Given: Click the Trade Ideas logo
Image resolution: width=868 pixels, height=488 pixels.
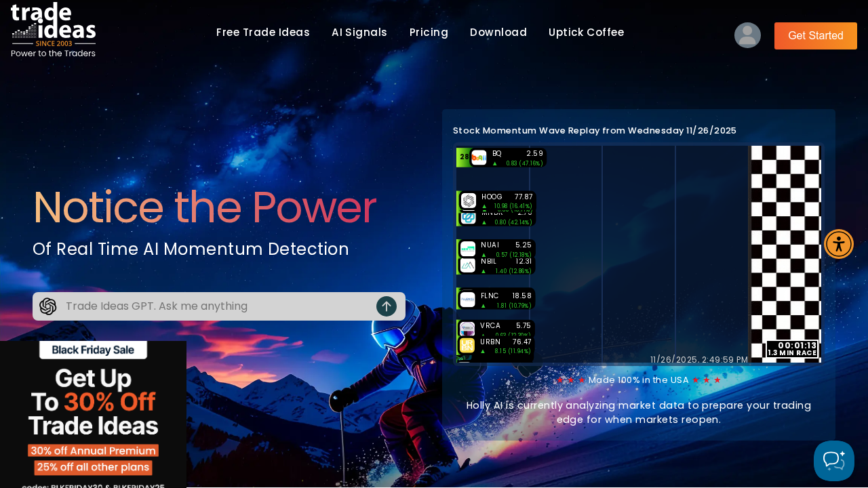Looking at the screenshot, I should [53, 30].
